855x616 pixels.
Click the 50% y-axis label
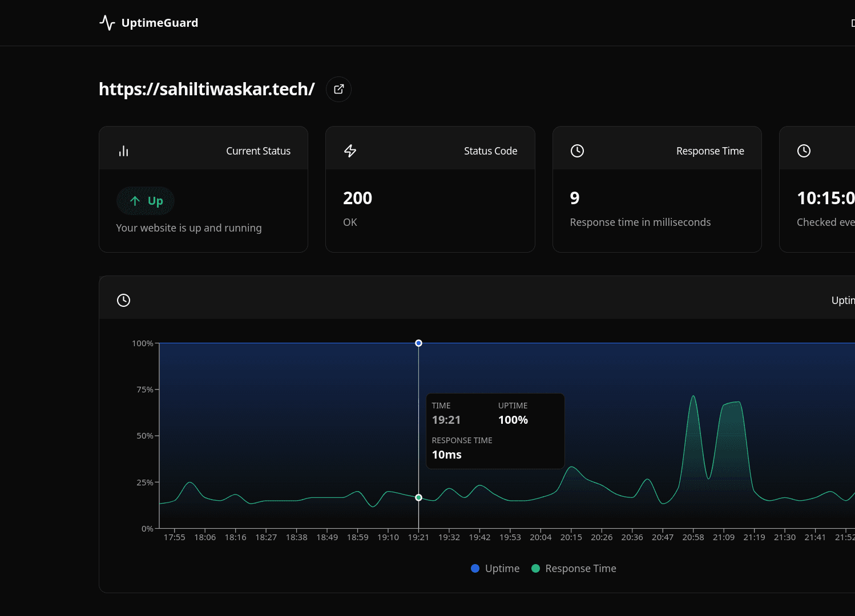coord(145,436)
